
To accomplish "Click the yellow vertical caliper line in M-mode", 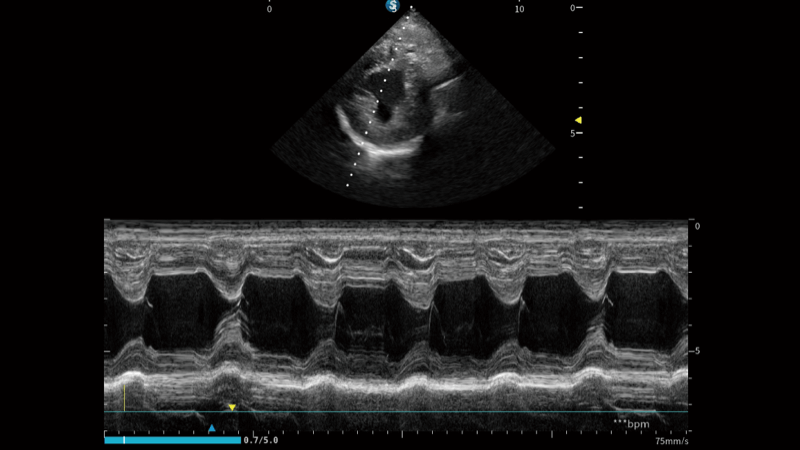I will 124,396.
